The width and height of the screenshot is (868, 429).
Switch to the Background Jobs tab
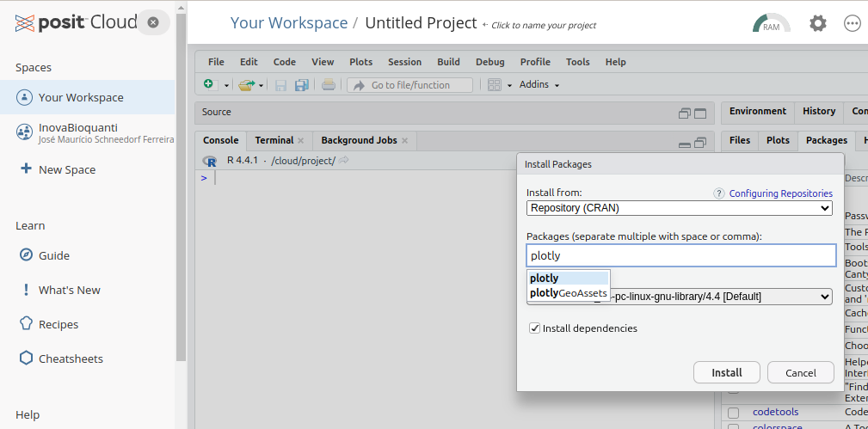point(360,141)
